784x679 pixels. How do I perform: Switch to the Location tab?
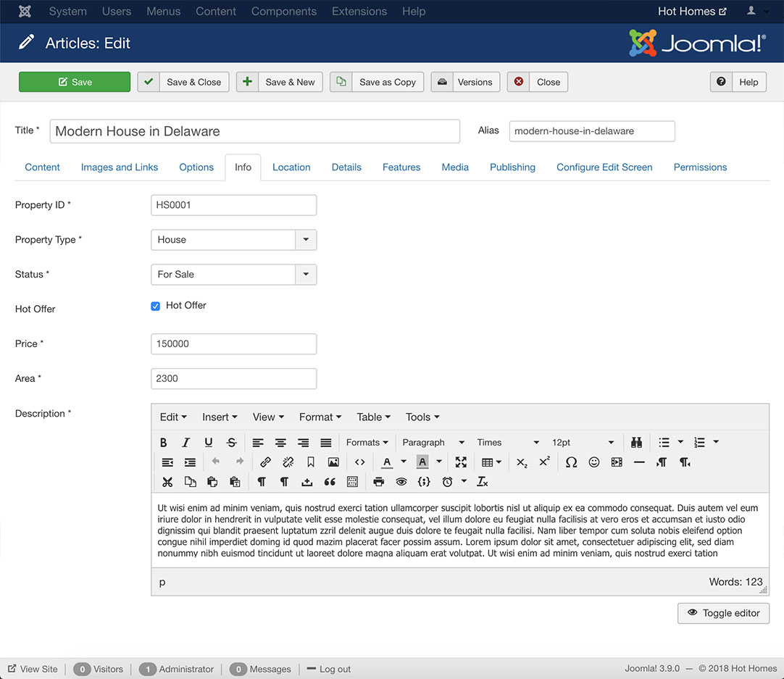(291, 167)
